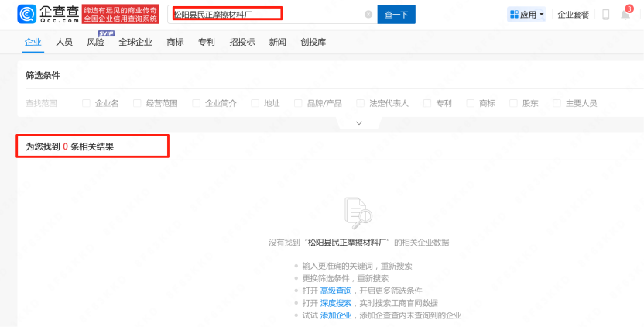Open the 深度搜索 link

point(336,303)
